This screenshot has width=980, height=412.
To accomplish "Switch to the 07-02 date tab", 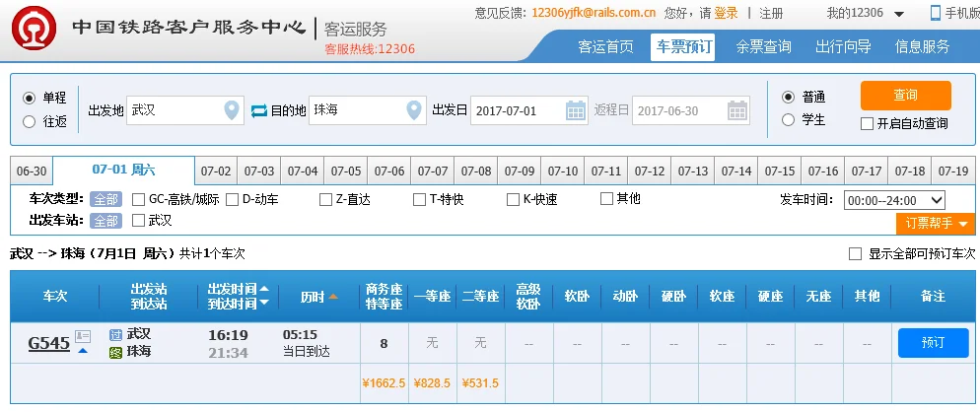I will click(216, 172).
